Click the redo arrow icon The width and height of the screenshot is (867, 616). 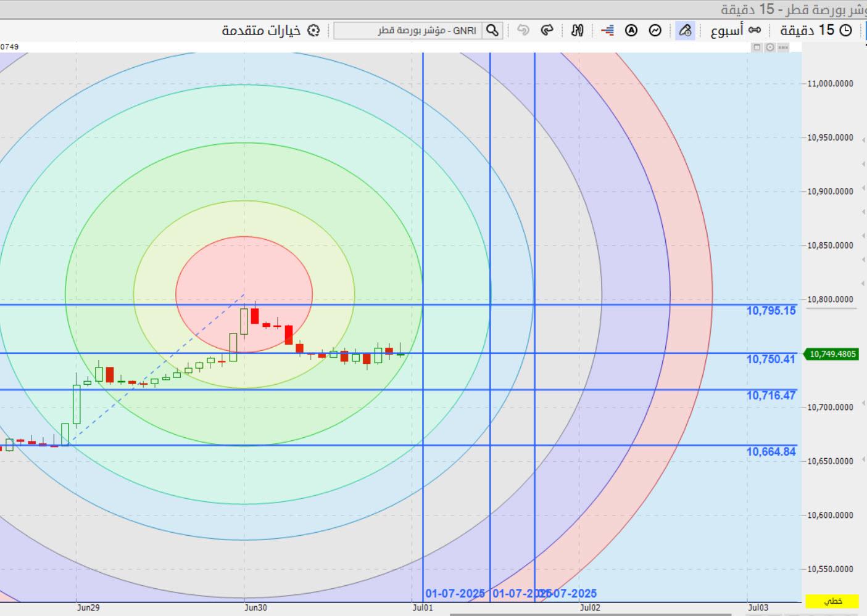point(547,30)
